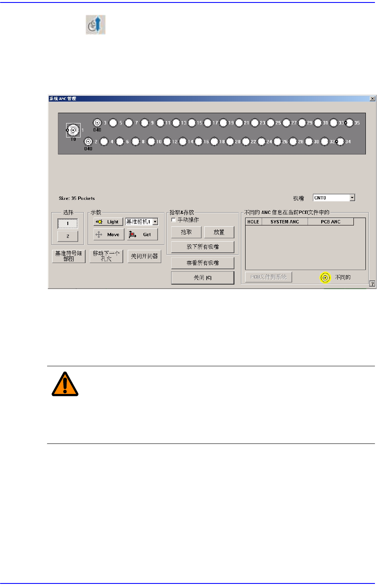Image resolution: width=377 pixels, height=588 pixels.
Task: Click the PCB ANC column header
Action: [331, 222]
